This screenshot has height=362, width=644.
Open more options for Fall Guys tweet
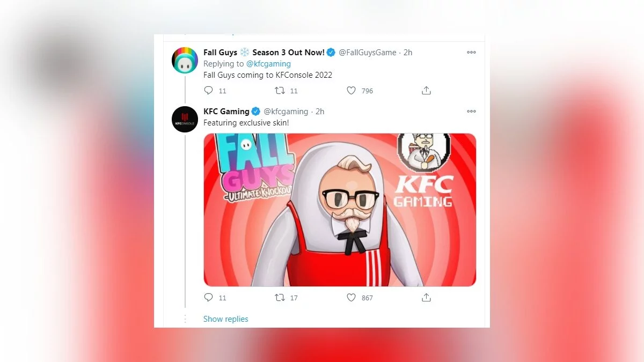[x=471, y=53]
